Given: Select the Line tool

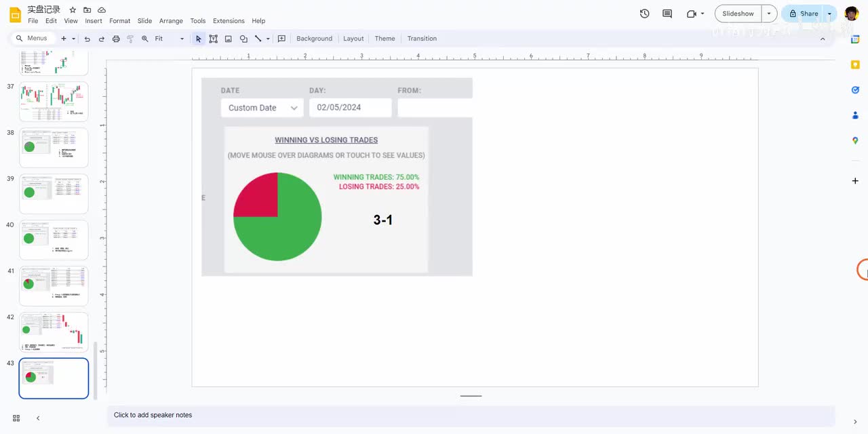Looking at the screenshot, I should click(258, 39).
